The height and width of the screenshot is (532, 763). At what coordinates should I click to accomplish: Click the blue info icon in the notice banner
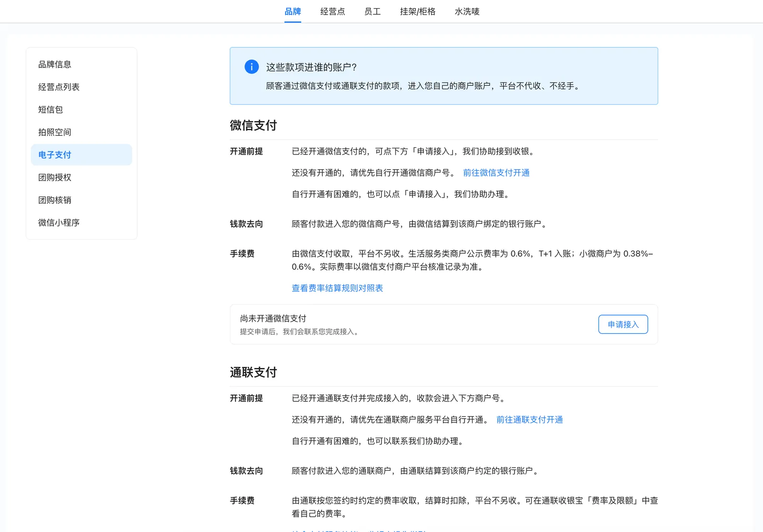click(x=252, y=67)
